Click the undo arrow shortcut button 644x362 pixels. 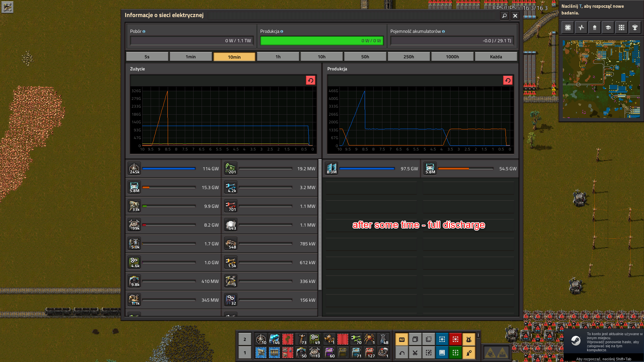401,353
